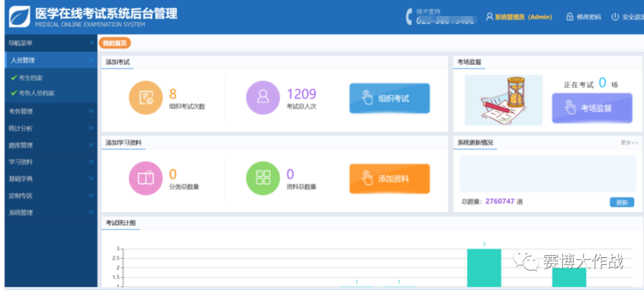Expand the 系统管理 menu section

[91, 212]
